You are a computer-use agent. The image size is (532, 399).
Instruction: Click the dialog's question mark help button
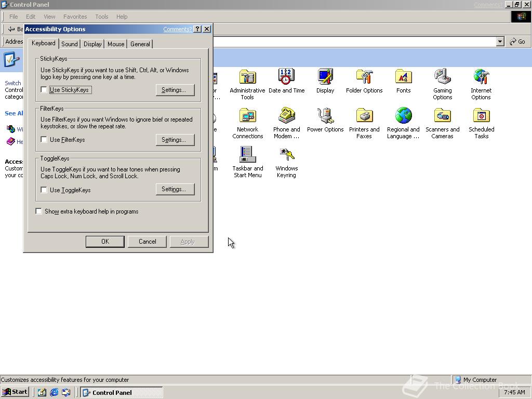click(x=197, y=29)
